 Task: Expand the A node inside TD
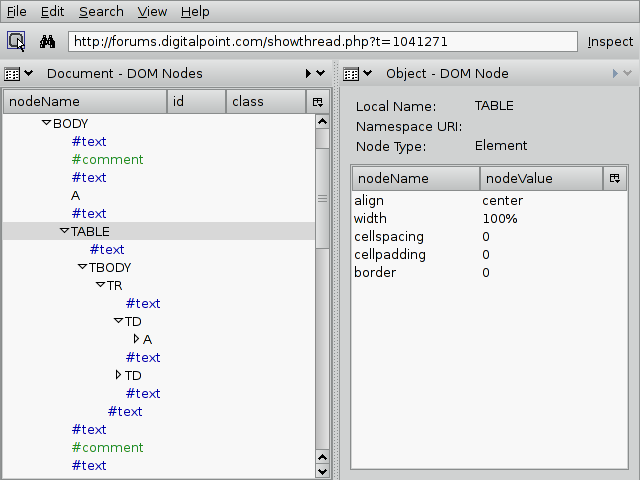coord(136,339)
